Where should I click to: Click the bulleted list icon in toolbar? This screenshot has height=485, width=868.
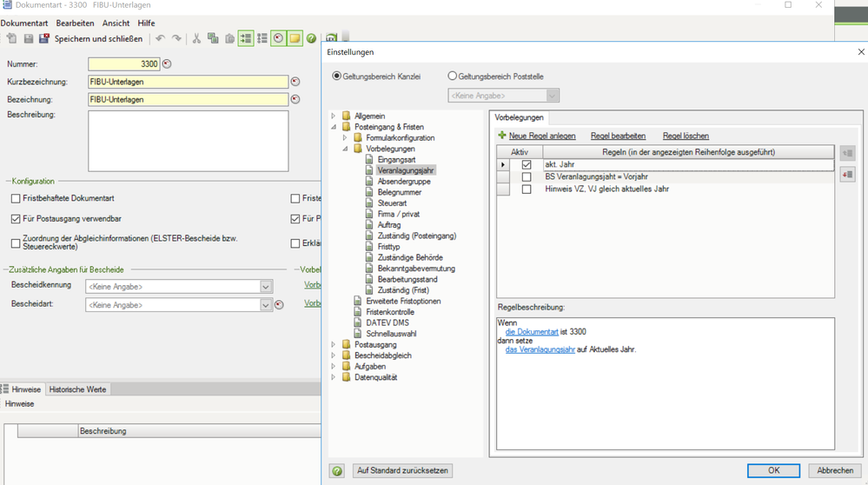click(x=262, y=38)
